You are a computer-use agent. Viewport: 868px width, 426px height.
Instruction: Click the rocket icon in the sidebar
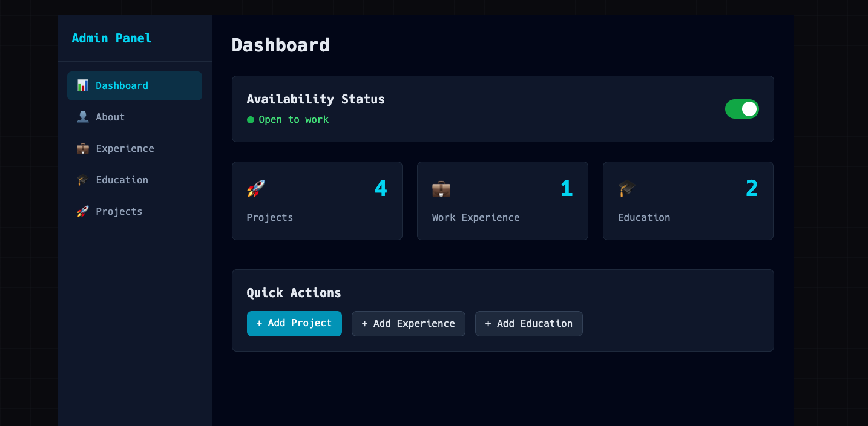pyautogui.click(x=83, y=212)
